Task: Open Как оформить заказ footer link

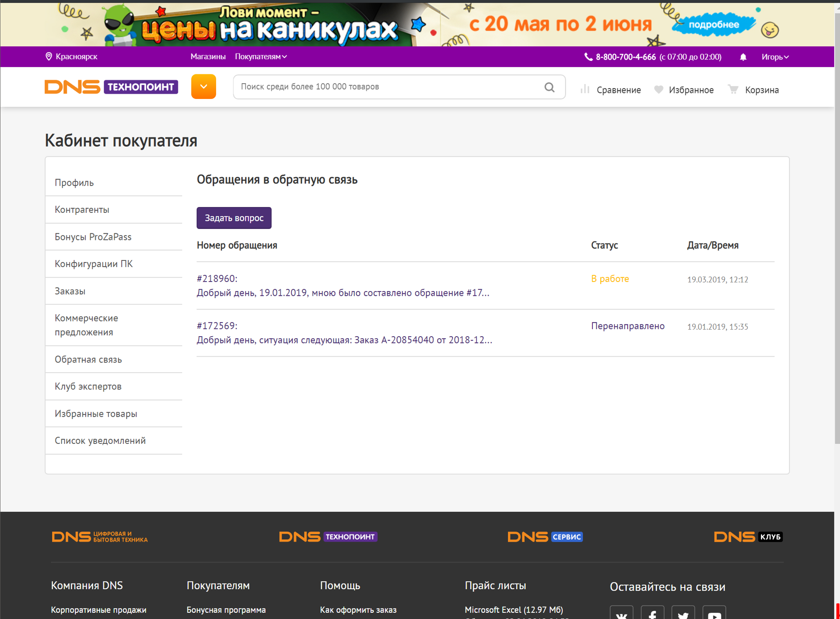Action: 358,610
